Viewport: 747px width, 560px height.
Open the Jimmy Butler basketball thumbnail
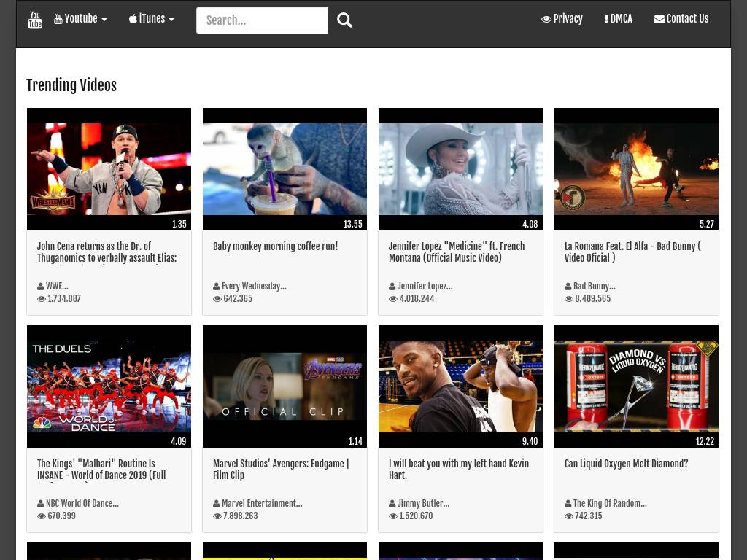coord(461,386)
